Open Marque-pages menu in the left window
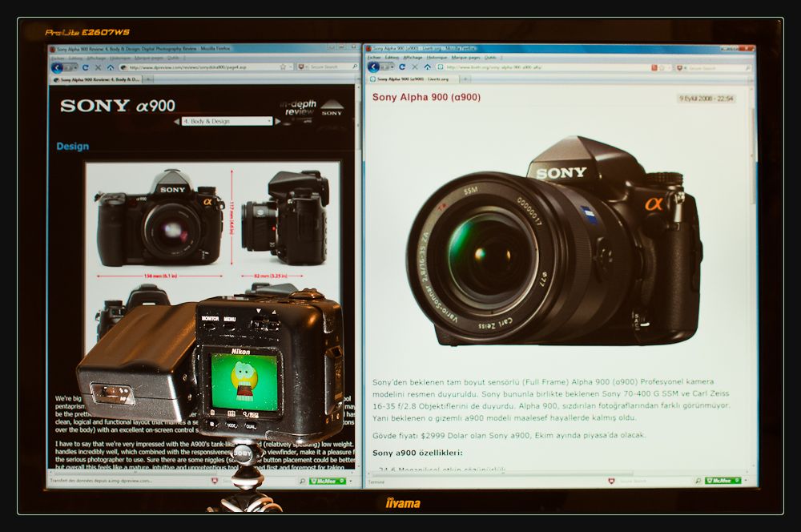 pos(148,58)
